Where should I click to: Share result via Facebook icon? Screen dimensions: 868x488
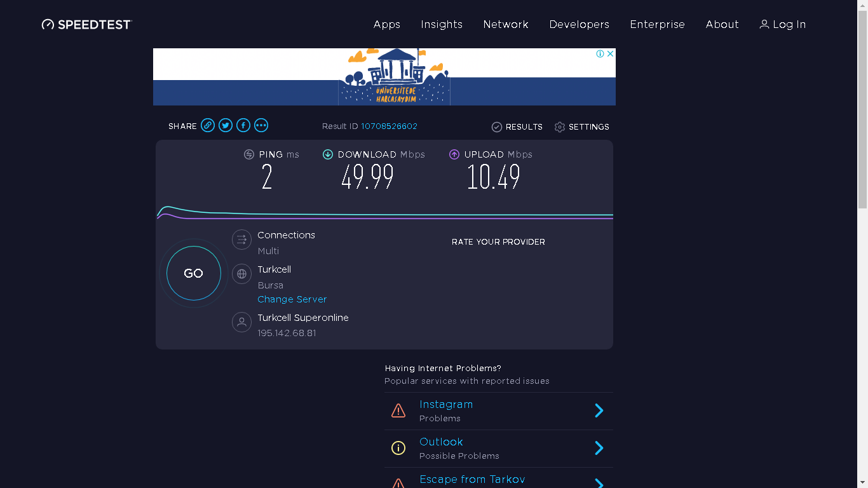click(x=243, y=125)
